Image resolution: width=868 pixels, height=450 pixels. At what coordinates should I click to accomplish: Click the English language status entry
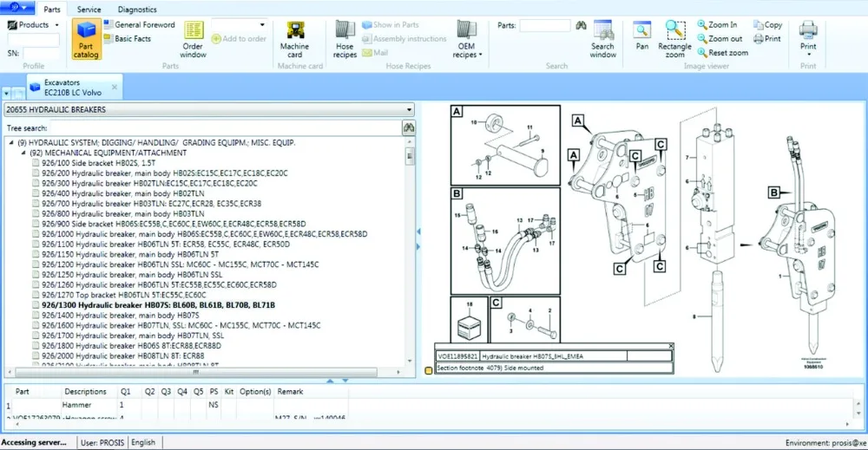pos(143,442)
